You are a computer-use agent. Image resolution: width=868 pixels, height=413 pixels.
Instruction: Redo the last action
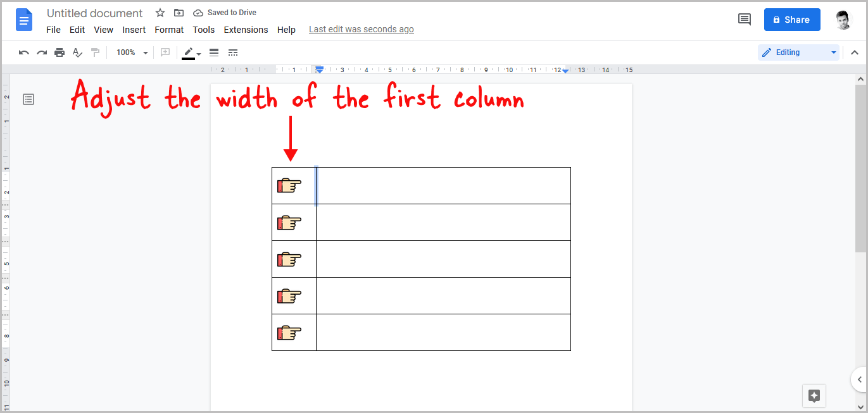point(42,52)
